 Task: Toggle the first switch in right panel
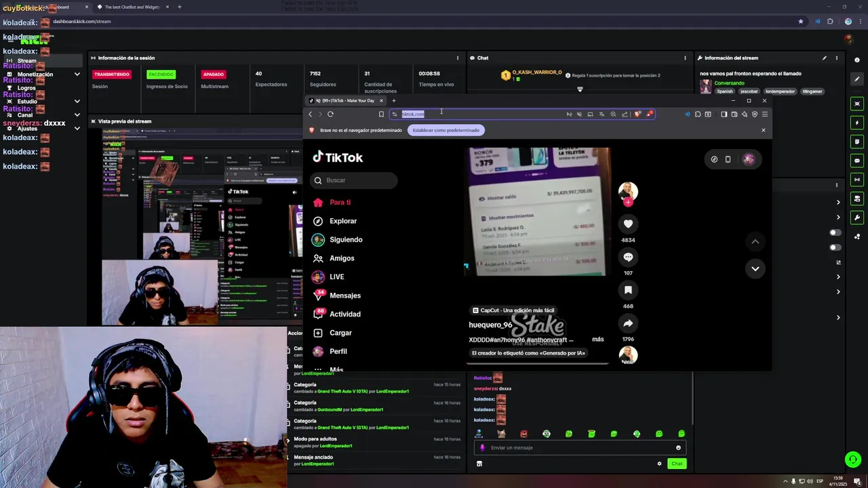(x=835, y=232)
